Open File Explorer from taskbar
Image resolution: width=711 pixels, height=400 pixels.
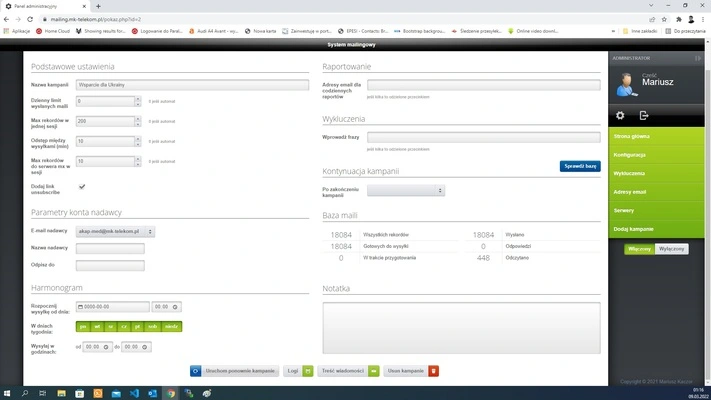61,393
